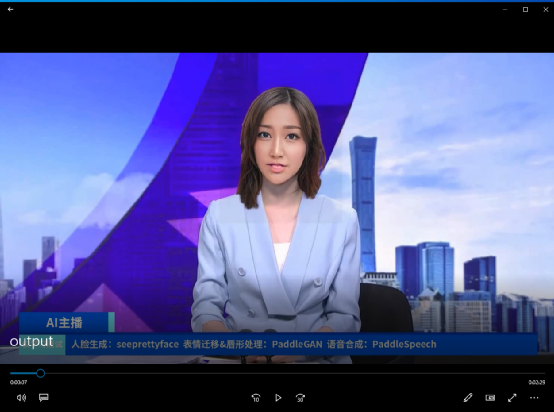554x412 pixels.
Task: Open the three-dot more options menu
Action: [534, 398]
